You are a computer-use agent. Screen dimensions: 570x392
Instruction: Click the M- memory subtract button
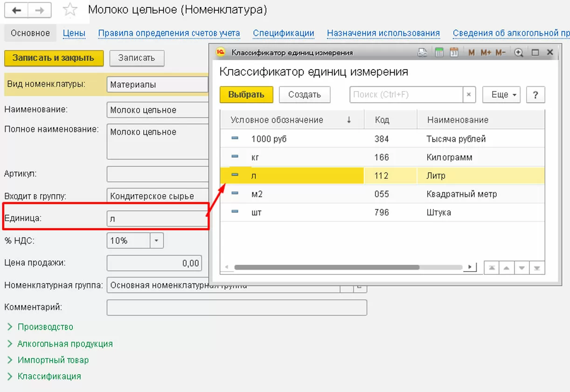coord(500,53)
